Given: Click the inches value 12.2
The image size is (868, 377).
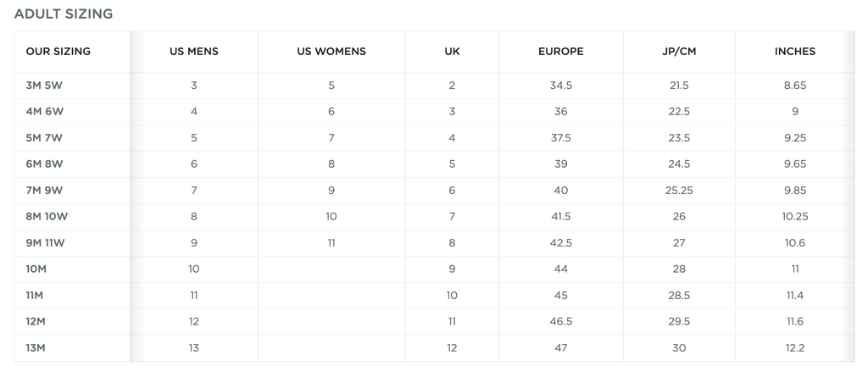Looking at the screenshot, I should point(795,348).
